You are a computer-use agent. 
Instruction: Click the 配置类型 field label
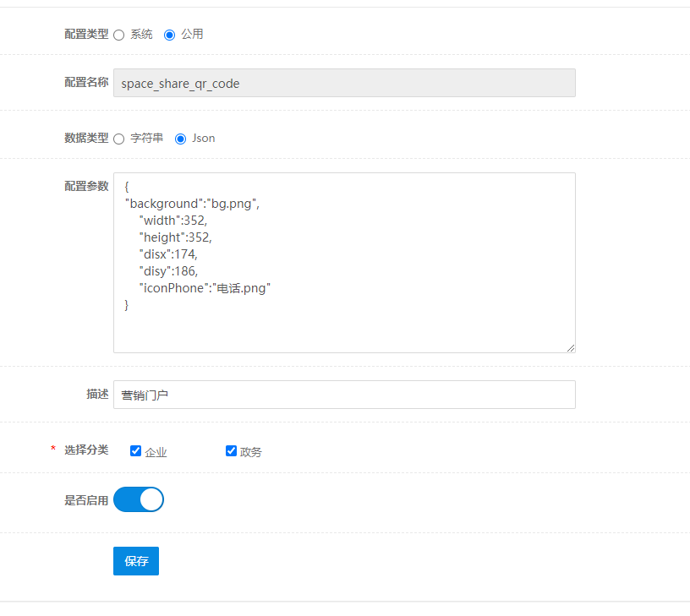86,35
